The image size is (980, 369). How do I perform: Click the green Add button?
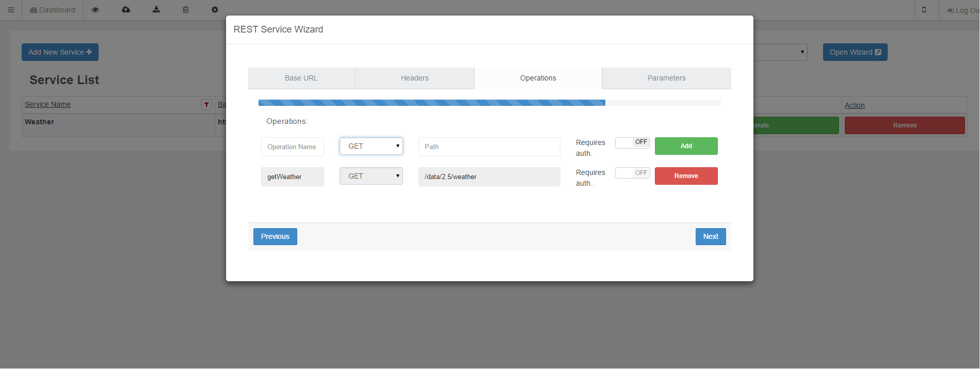[686, 146]
